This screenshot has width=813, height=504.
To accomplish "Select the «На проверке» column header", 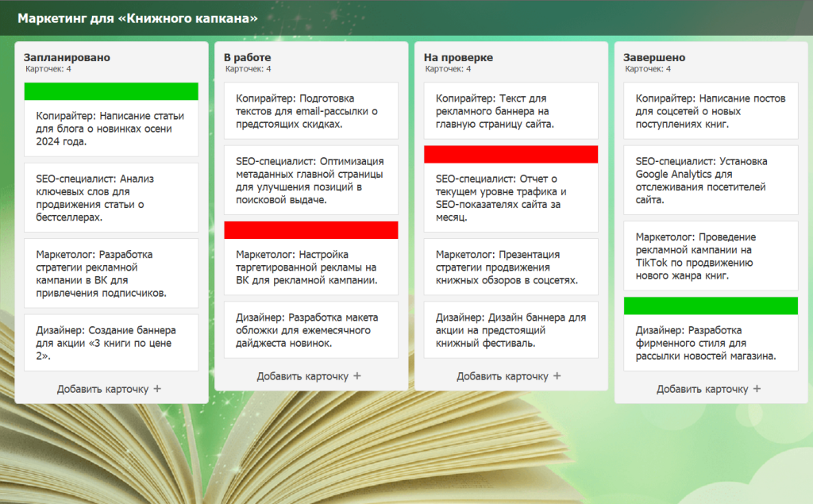I will click(458, 57).
